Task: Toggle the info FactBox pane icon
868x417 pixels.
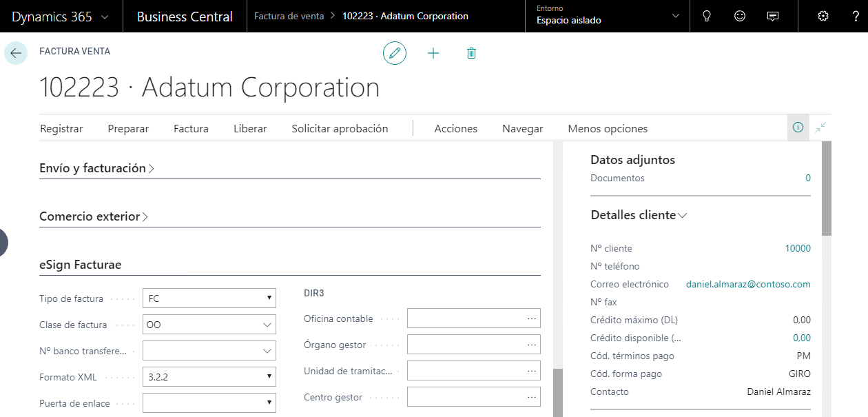Action: (x=798, y=128)
